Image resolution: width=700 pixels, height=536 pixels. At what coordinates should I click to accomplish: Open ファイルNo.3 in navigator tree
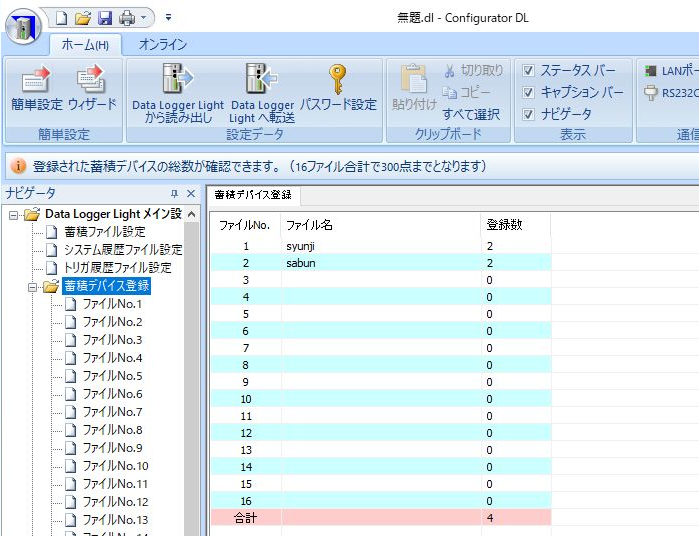pos(112,340)
